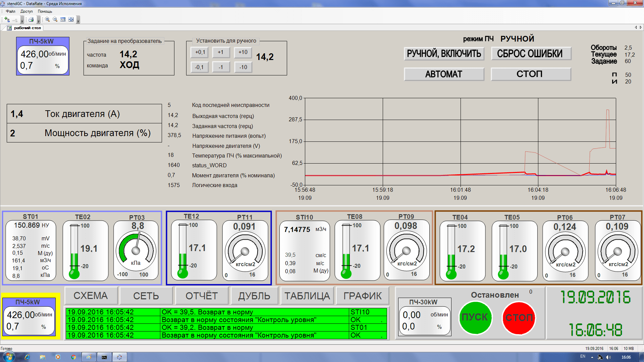
Task: Click the 1:1 actual size icon
Action: (63, 19)
